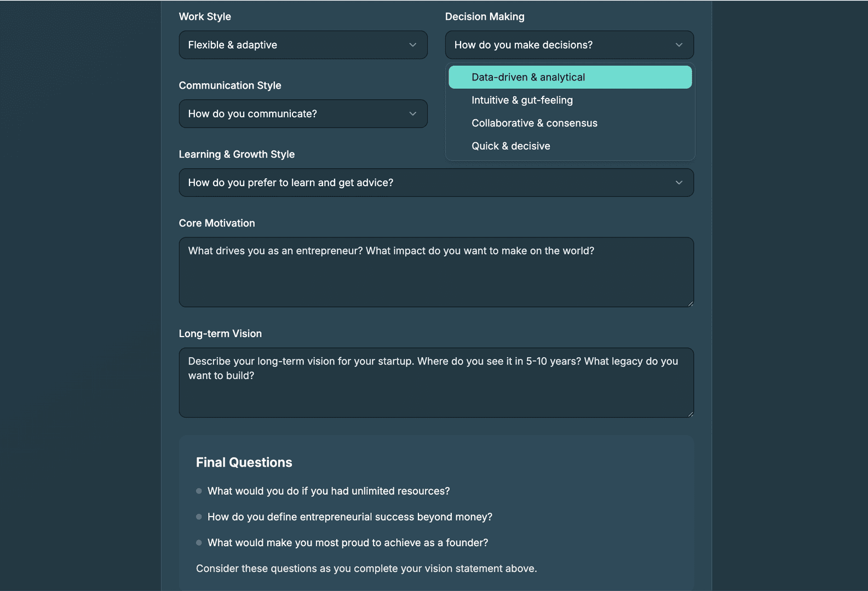
Task: Choose Quick & decisive option
Action: tap(510, 146)
